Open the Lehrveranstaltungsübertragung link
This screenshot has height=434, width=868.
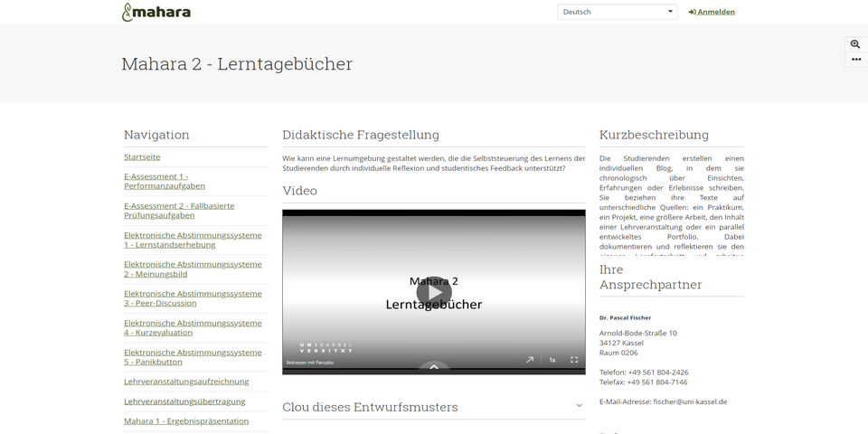click(184, 401)
